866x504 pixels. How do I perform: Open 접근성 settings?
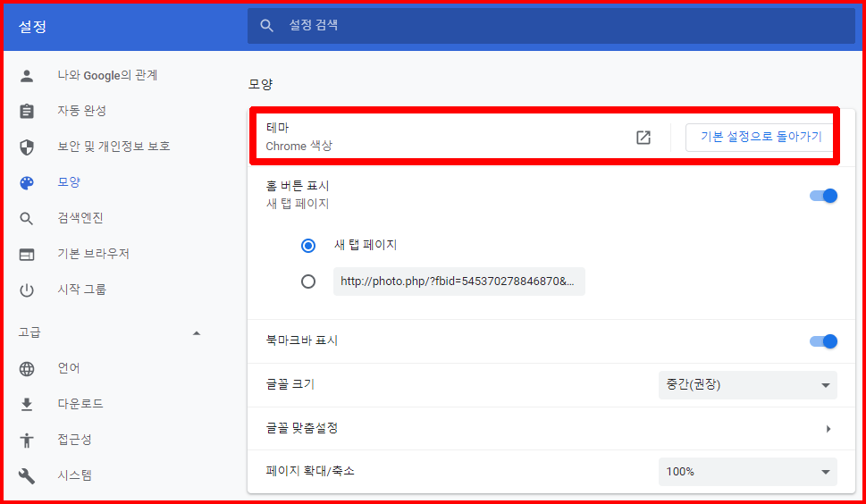coord(74,440)
